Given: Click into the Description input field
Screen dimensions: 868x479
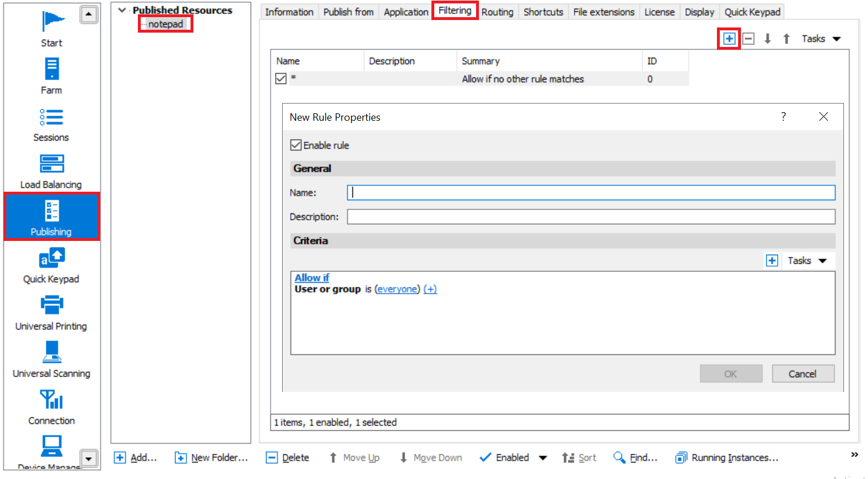Looking at the screenshot, I should click(x=590, y=217).
